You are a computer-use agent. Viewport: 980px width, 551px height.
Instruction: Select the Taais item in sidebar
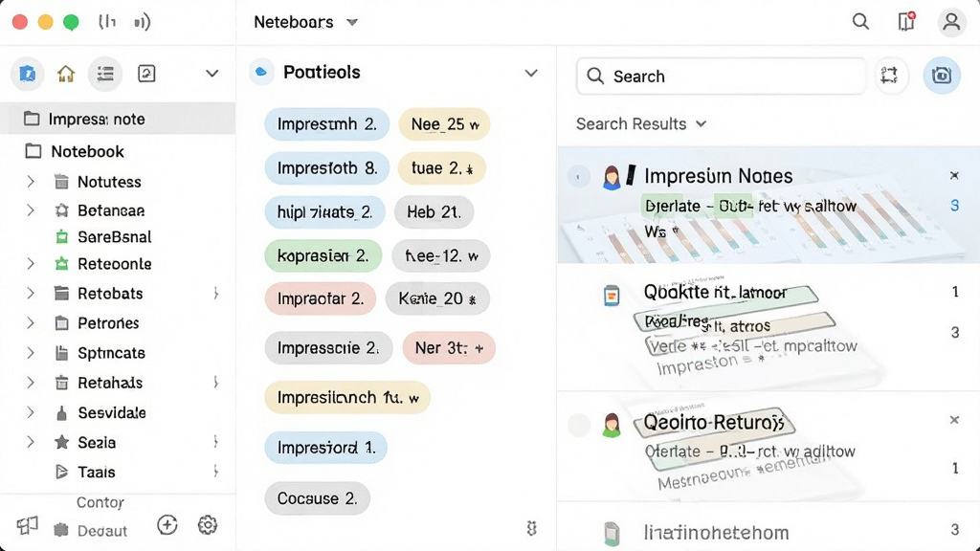(x=96, y=472)
